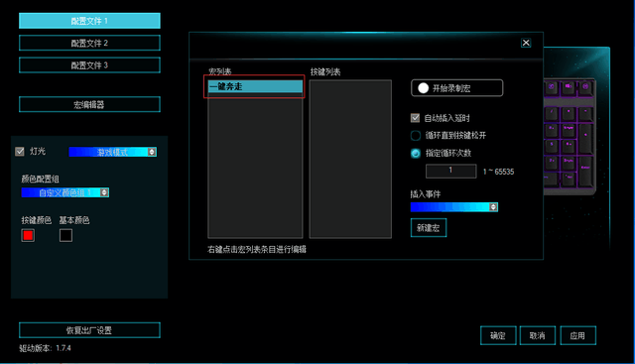
Task: Close the macro editor dialog
Action: (x=526, y=43)
